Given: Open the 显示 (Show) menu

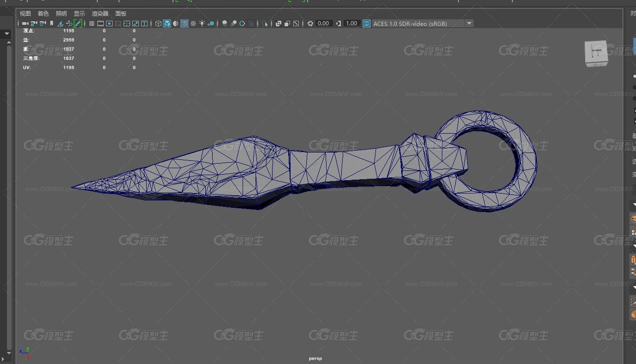Looking at the screenshot, I should click(79, 14).
